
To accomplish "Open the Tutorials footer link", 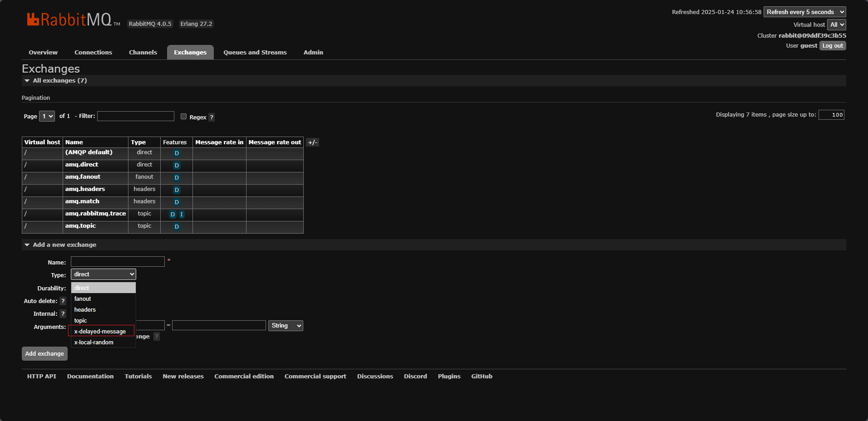I will 138,377.
